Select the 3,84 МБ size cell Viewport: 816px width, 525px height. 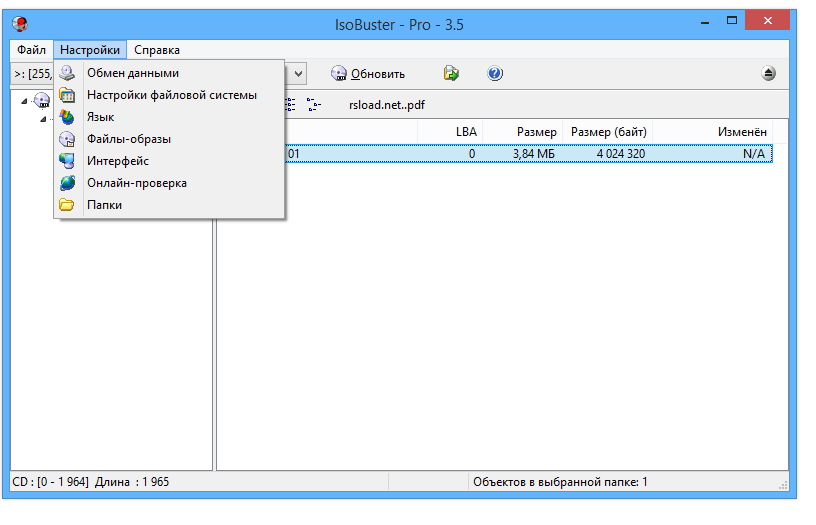[533, 154]
